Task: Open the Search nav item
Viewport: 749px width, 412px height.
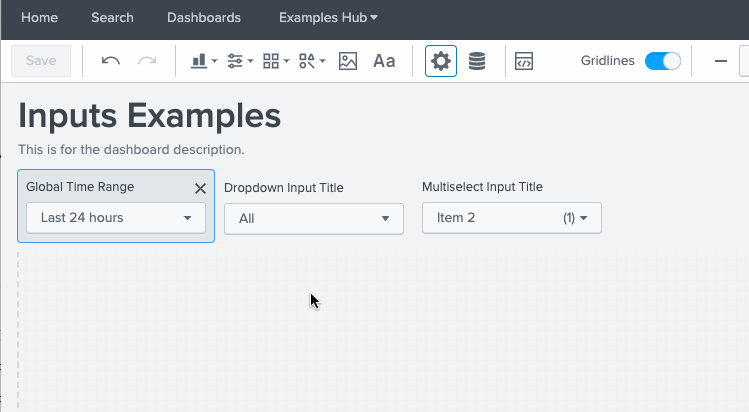Action: 112,18
